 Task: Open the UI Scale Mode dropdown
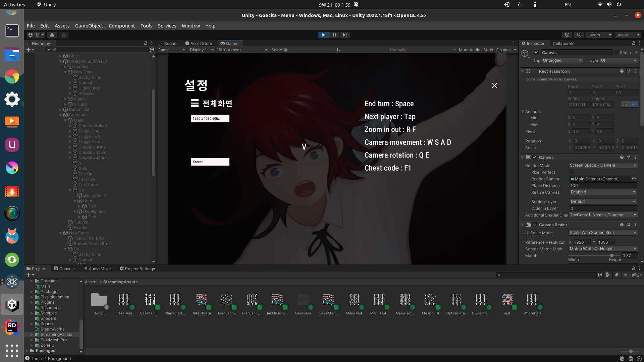coord(603,233)
